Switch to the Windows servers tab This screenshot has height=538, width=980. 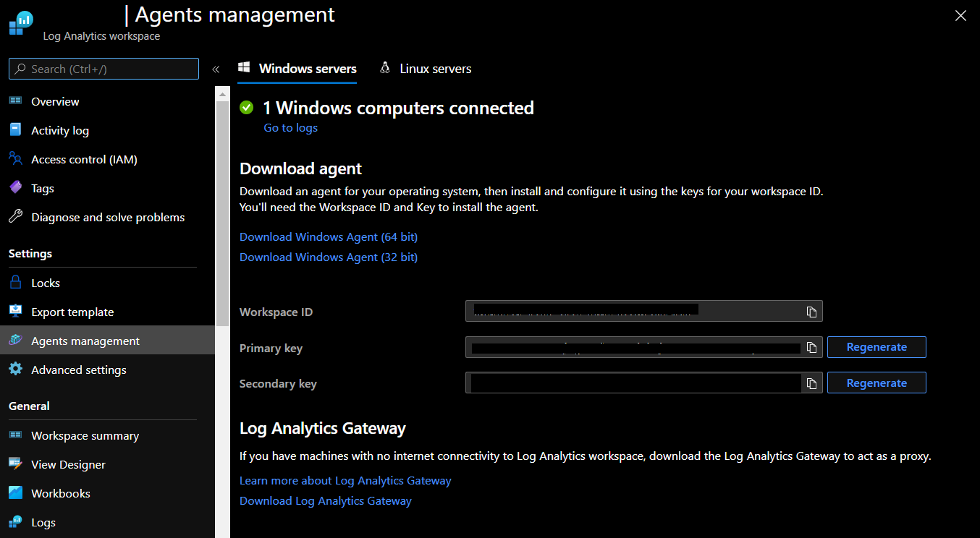point(297,69)
